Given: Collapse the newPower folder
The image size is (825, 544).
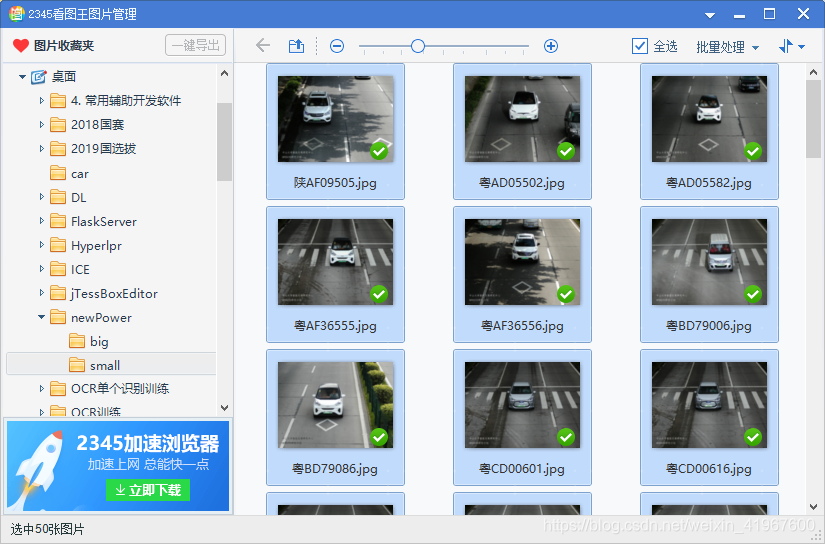Looking at the screenshot, I should tap(42, 317).
